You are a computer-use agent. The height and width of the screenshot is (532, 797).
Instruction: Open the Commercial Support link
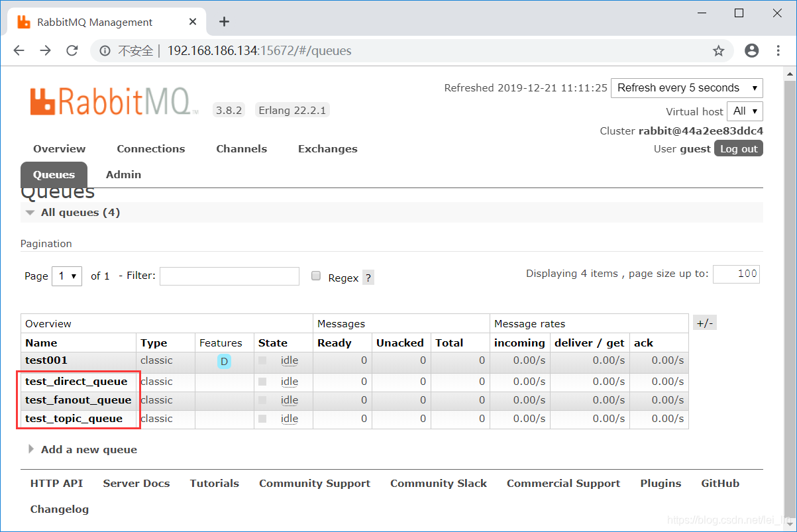pyautogui.click(x=564, y=484)
